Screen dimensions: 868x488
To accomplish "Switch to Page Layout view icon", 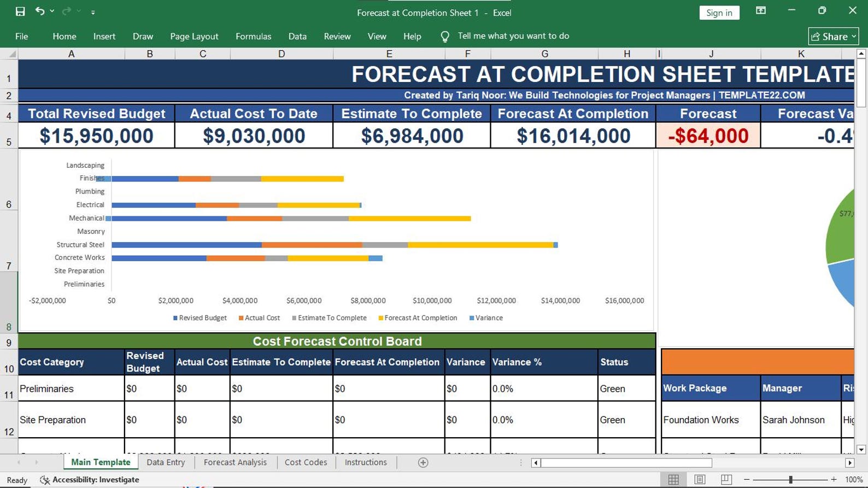I will pyautogui.click(x=700, y=480).
